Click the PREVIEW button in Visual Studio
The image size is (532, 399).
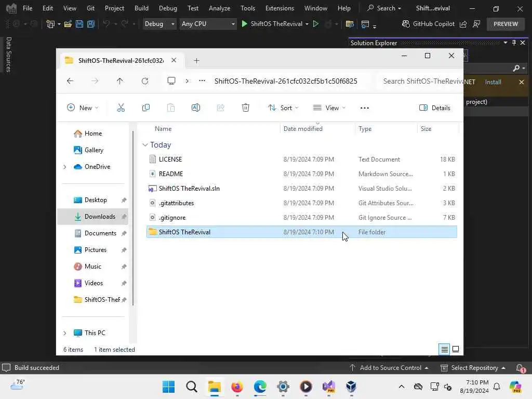(x=506, y=24)
